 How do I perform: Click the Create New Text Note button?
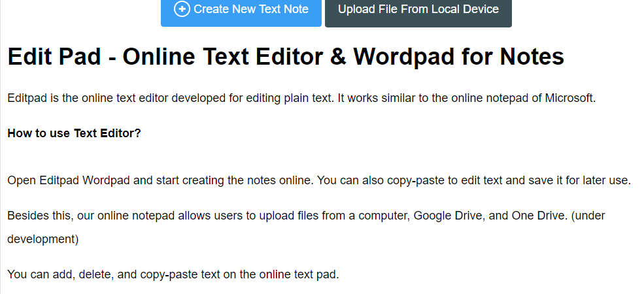241,12
